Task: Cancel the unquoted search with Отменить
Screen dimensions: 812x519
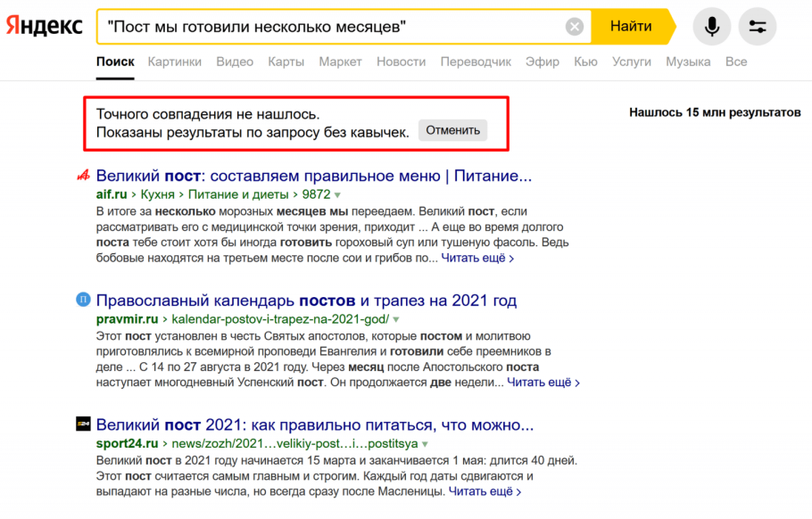Action: click(x=452, y=129)
